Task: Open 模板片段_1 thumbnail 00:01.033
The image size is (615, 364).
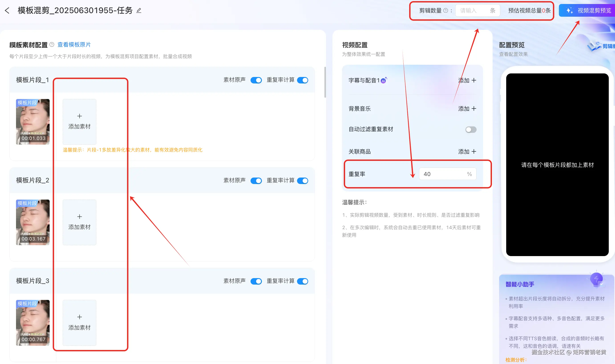Action: (x=33, y=122)
